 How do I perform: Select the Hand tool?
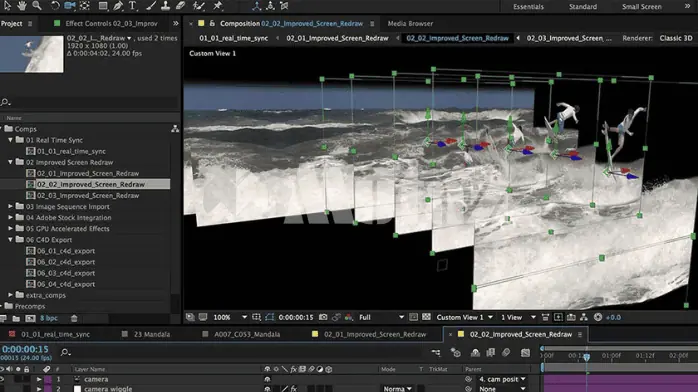click(x=21, y=6)
